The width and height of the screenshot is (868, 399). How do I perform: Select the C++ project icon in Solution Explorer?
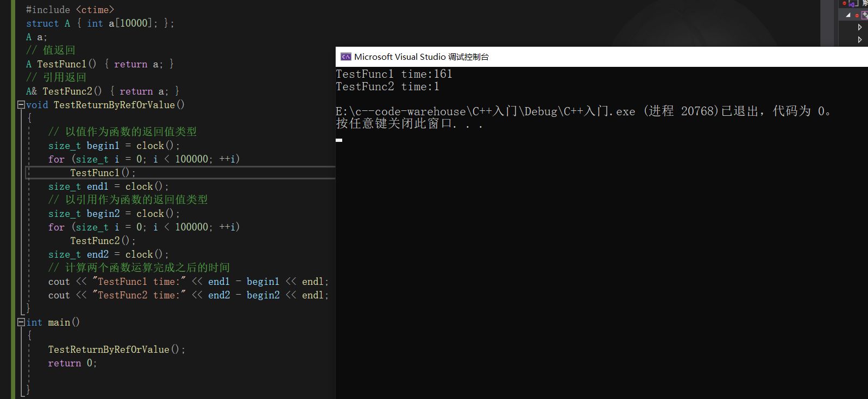865,15
